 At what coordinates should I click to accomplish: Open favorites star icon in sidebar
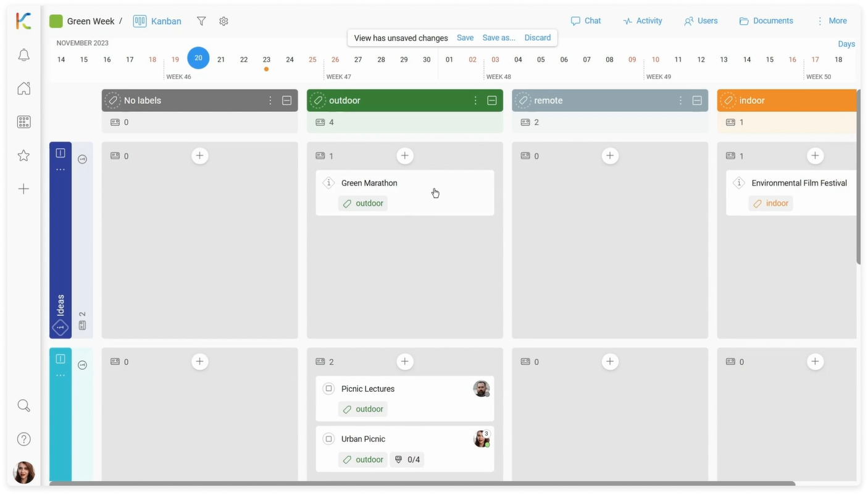point(23,156)
